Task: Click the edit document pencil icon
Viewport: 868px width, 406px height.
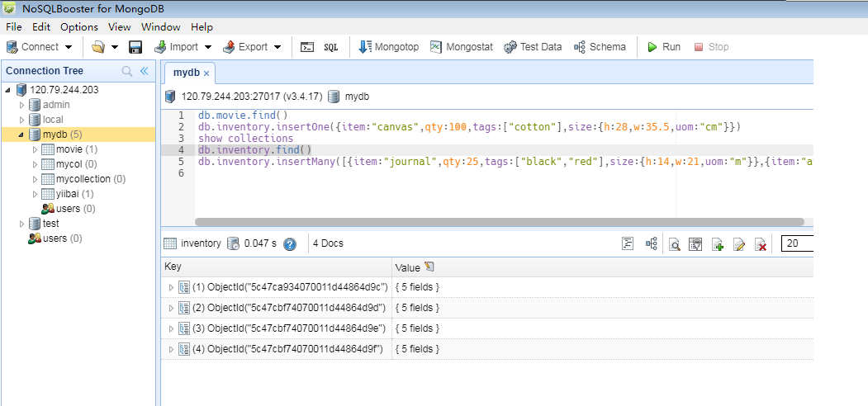Action: click(x=739, y=244)
